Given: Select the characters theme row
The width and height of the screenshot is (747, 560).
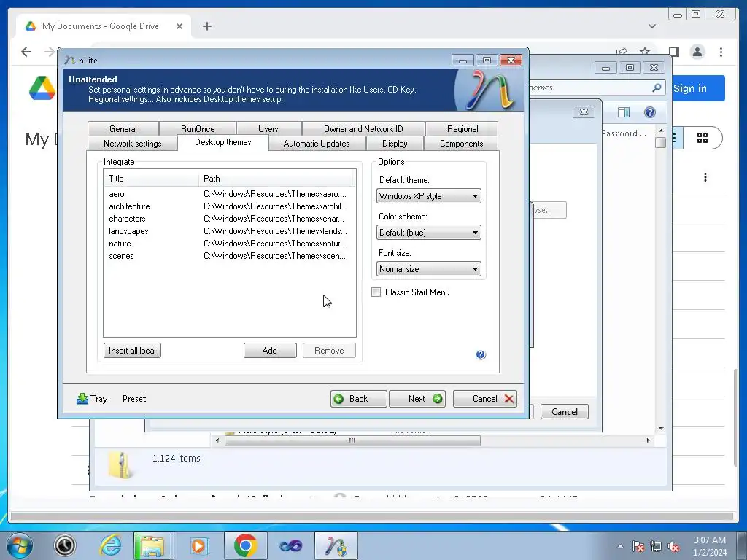Looking at the screenshot, I should tap(229, 219).
